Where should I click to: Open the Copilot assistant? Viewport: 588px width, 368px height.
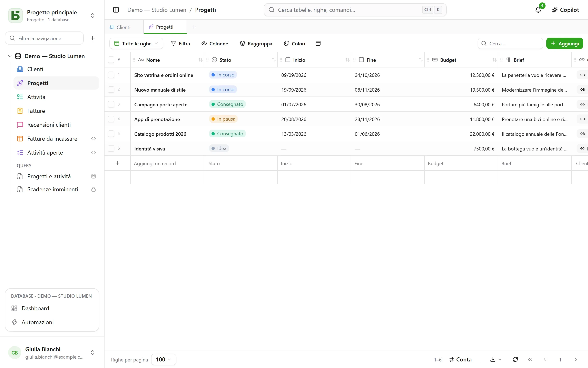click(x=565, y=10)
